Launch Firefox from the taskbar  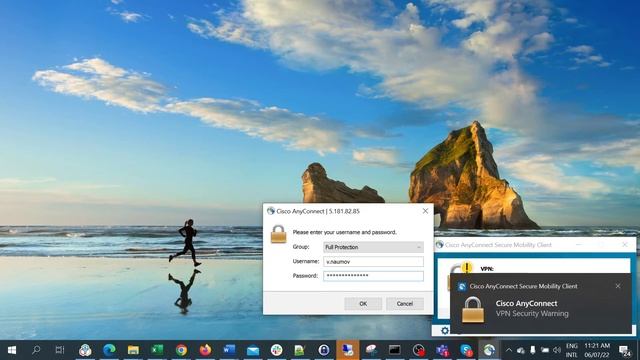tap(205, 350)
